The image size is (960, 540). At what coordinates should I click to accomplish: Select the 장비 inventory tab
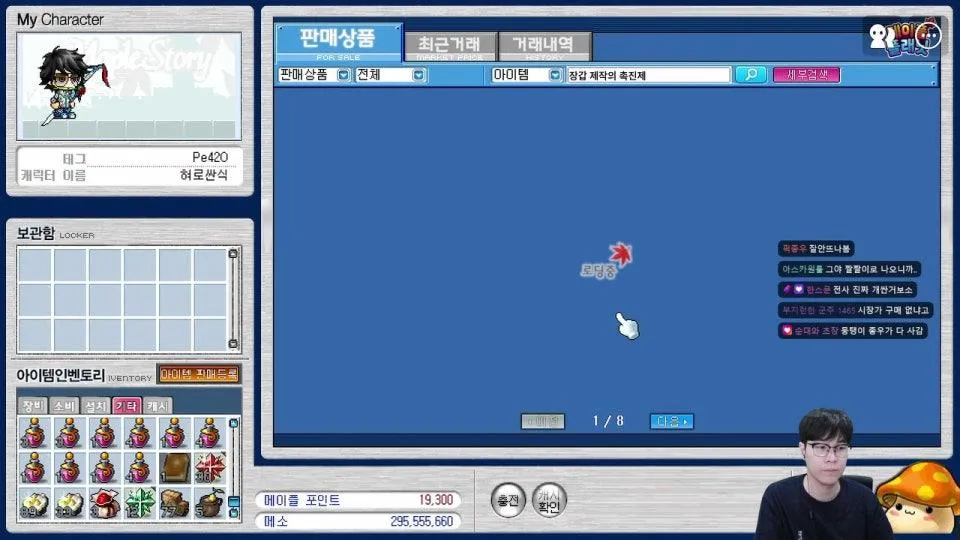coord(32,405)
